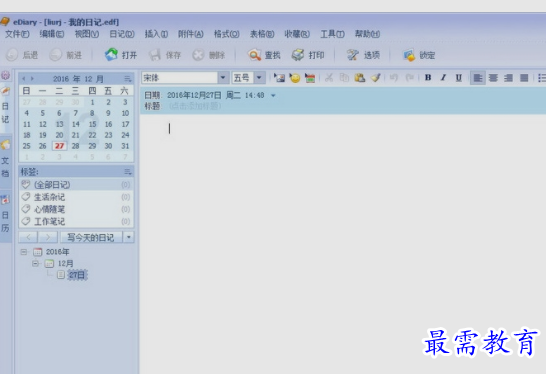Cut selection with the scissors icon
Screen dimensions: 546x374
[328, 78]
